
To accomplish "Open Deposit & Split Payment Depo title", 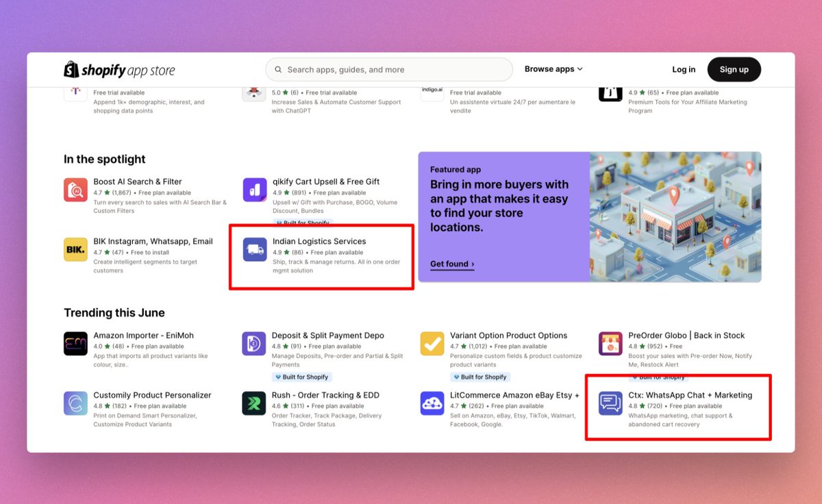I will point(328,336).
